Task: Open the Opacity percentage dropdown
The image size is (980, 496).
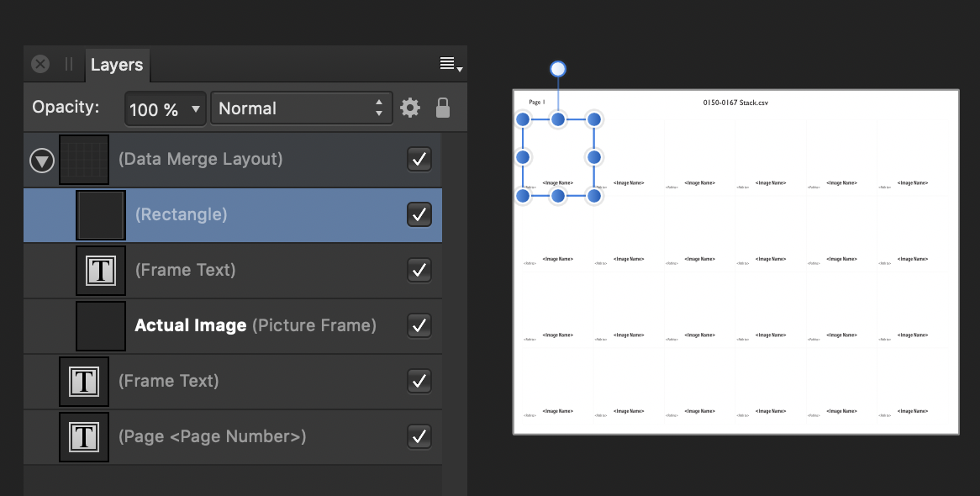Action: (x=165, y=108)
